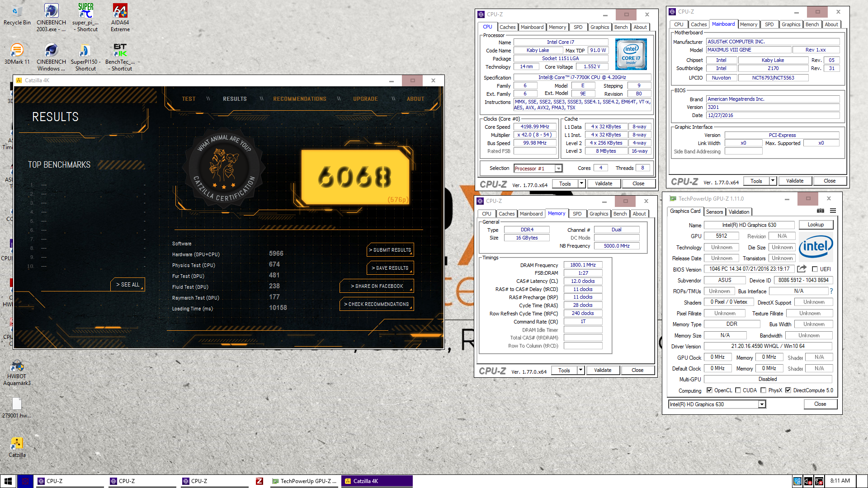The height and width of the screenshot is (488, 868).
Task: Click the red icon next to Start on taskbar
Action: (25, 481)
